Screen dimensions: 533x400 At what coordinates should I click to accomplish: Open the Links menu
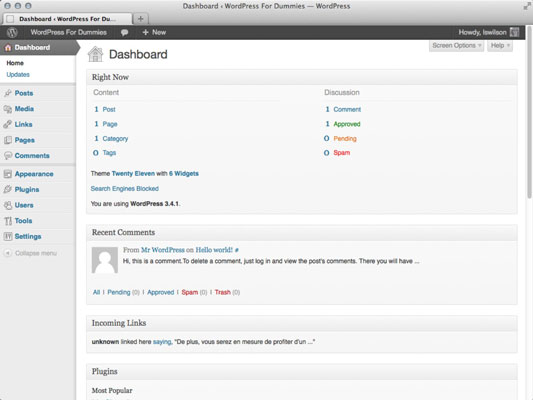click(23, 124)
